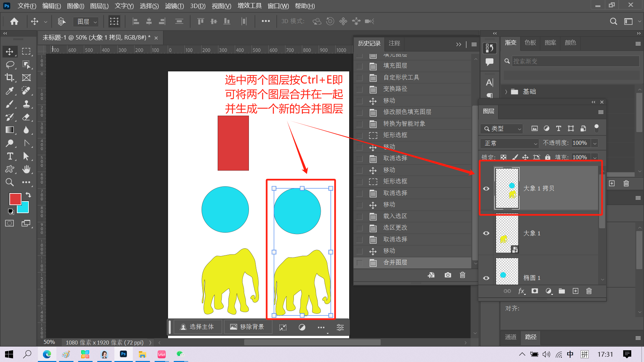
Task: Select the Horizontal Type tool
Action: coord(10,156)
